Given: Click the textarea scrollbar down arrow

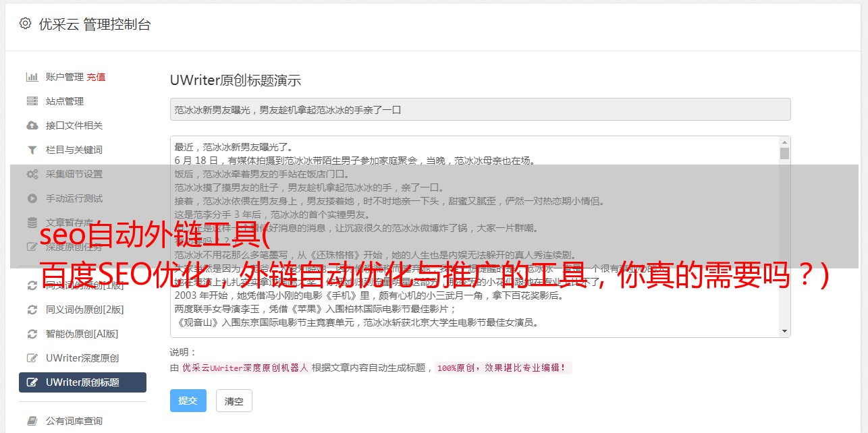Looking at the screenshot, I should [x=784, y=331].
